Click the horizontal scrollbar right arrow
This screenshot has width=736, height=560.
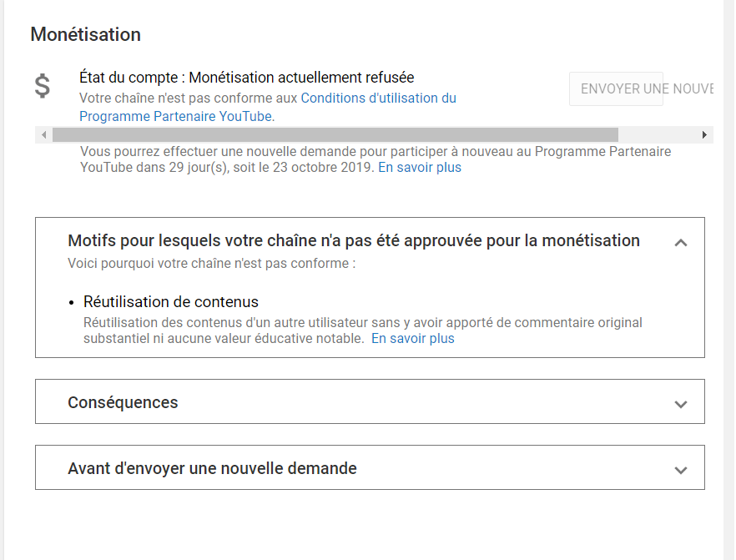[704, 135]
